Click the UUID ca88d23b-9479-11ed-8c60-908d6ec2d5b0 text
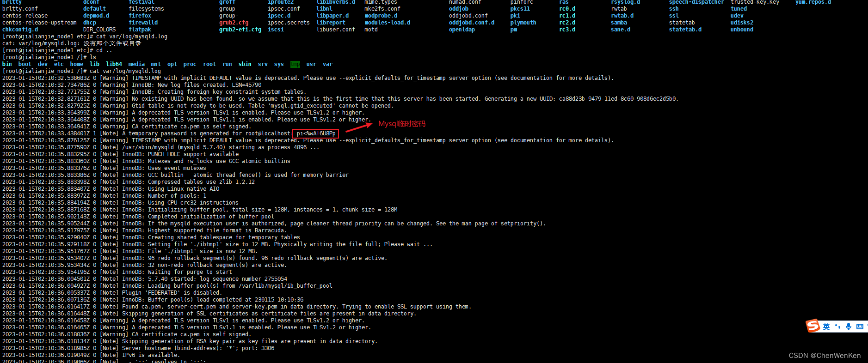The height and width of the screenshot is (363, 868). 617,99
